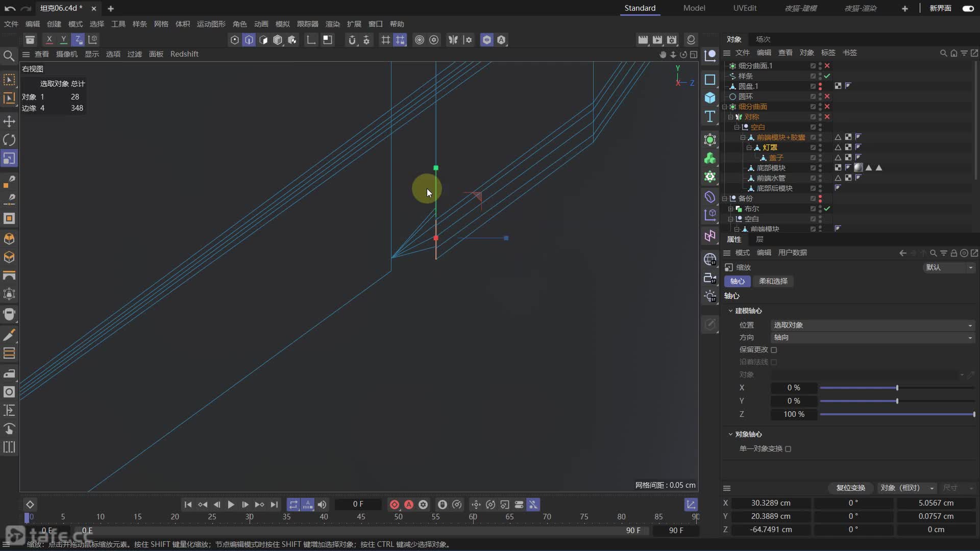Click the workplane grid icon in toolbar
The image size is (980, 551).
click(386, 40)
